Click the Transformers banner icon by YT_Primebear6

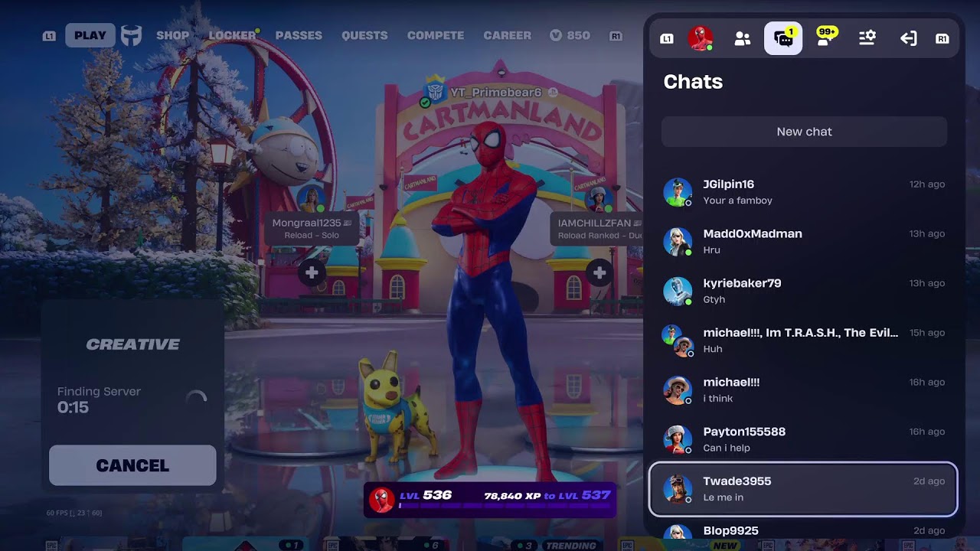tap(435, 92)
